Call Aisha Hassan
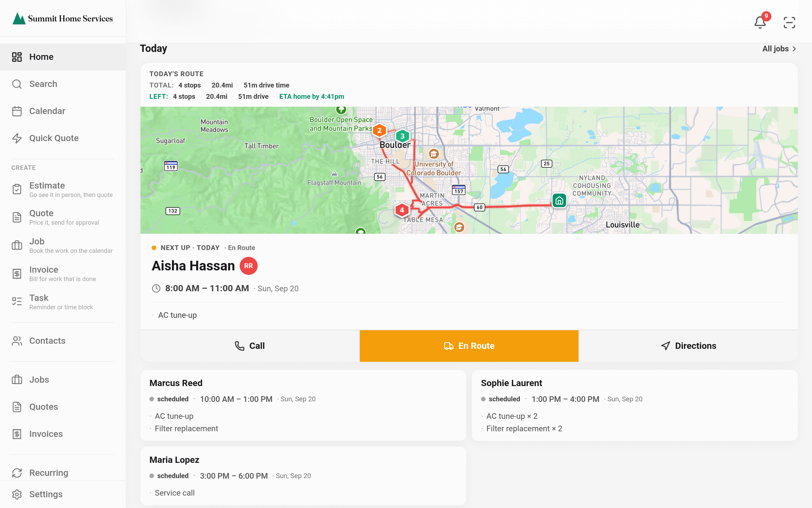Image resolution: width=812 pixels, height=508 pixels. tap(250, 346)
